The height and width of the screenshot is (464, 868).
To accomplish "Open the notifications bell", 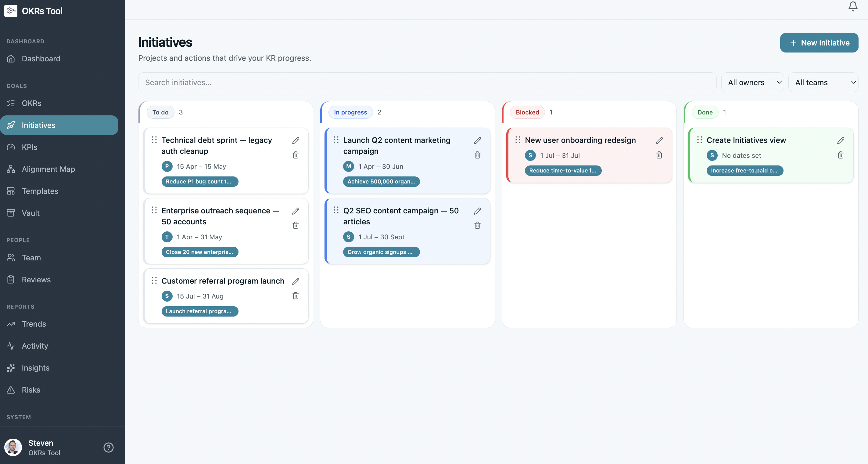I will click(852, 6).
